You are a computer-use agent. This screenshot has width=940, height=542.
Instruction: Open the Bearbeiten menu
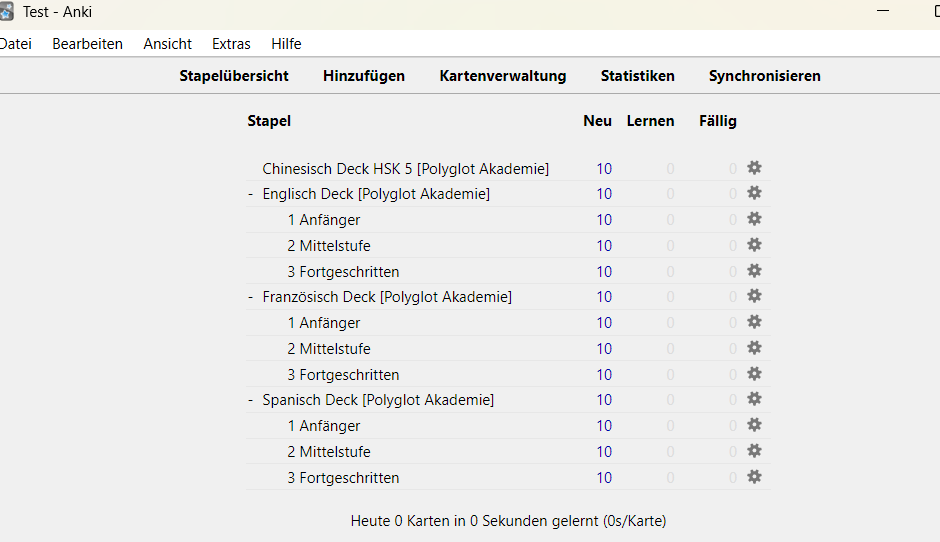pyautogui.click(x=88, y=44)
